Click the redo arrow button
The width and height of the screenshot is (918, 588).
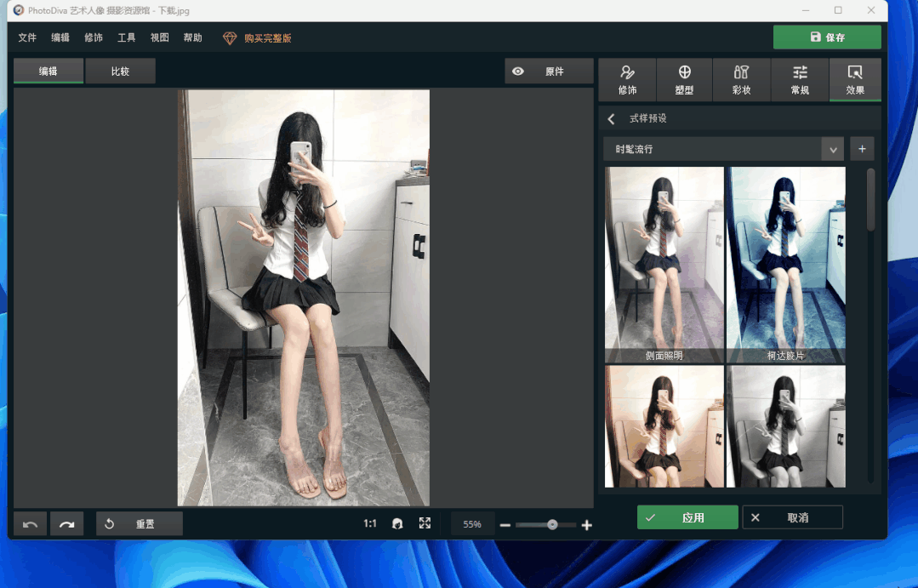[x=66, y=523]
